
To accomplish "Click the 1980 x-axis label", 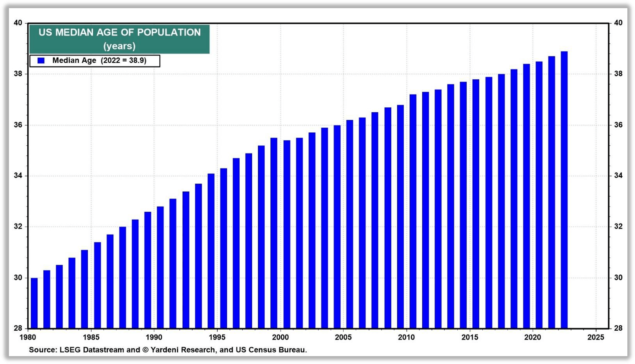I will 28,337.
